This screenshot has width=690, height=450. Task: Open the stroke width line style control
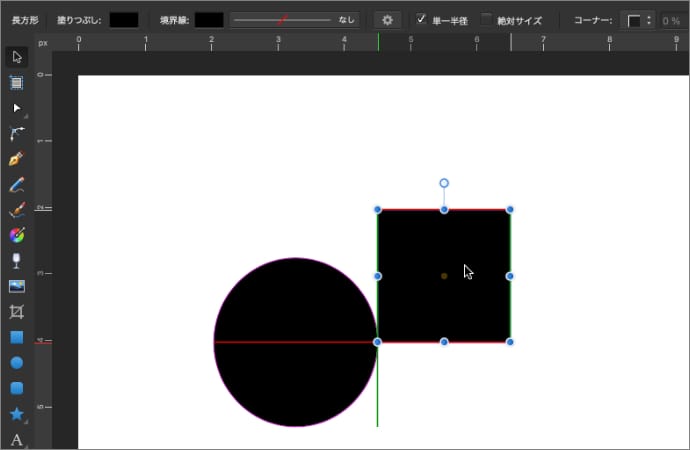[x=294, y=19]
